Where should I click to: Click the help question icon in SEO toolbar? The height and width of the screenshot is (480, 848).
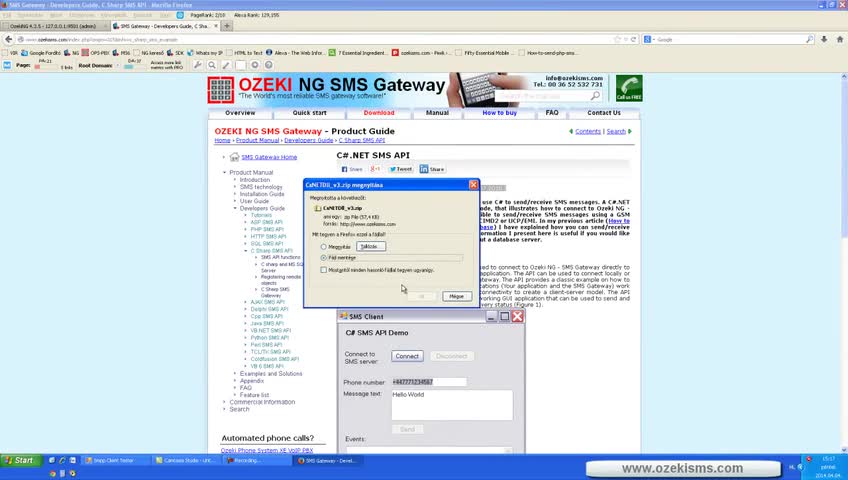pyautogui.click(x=268, y=65)
